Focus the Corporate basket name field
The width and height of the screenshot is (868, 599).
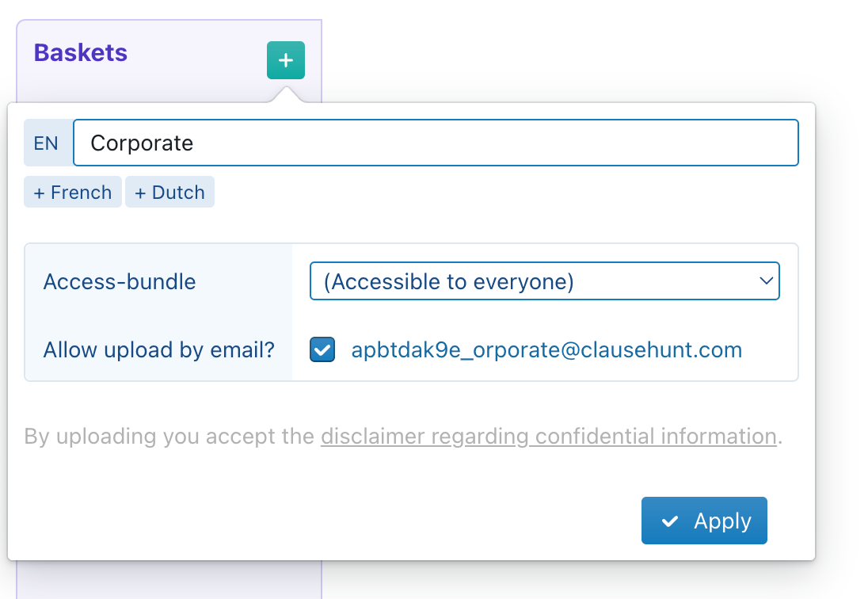pos(436,143)
